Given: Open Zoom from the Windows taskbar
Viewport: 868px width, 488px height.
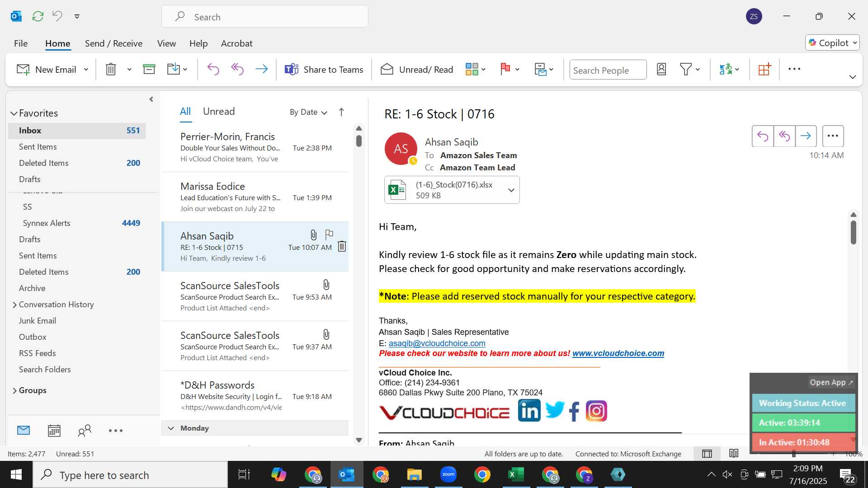Looking at the screenshot, I should [x=448, y=474].
